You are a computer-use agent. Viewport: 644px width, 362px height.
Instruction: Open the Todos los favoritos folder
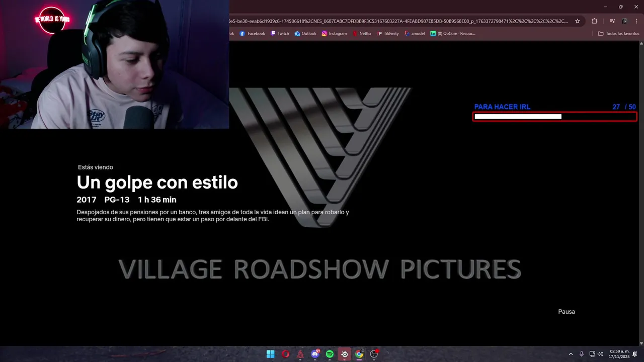point(618,34)
